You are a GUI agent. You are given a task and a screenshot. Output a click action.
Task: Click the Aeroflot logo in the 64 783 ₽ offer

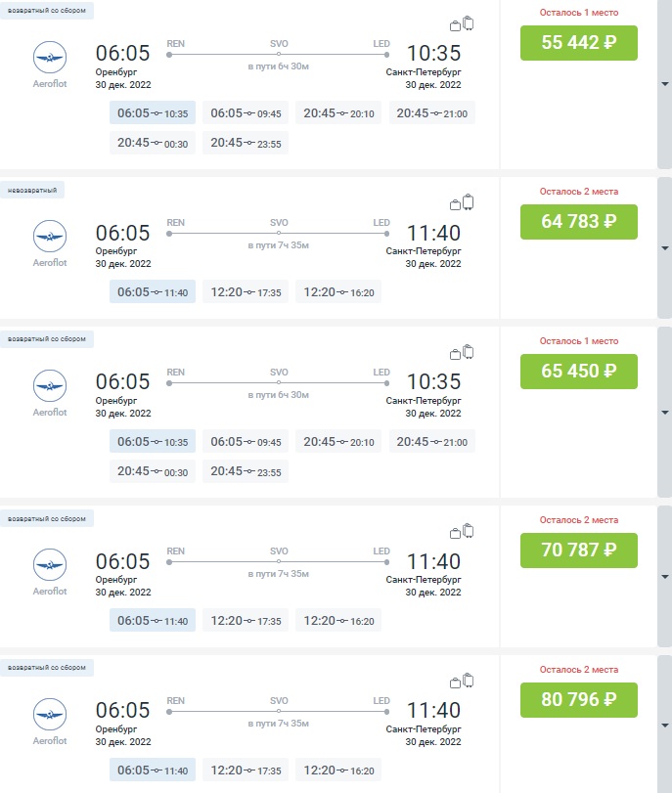point(49,238)
